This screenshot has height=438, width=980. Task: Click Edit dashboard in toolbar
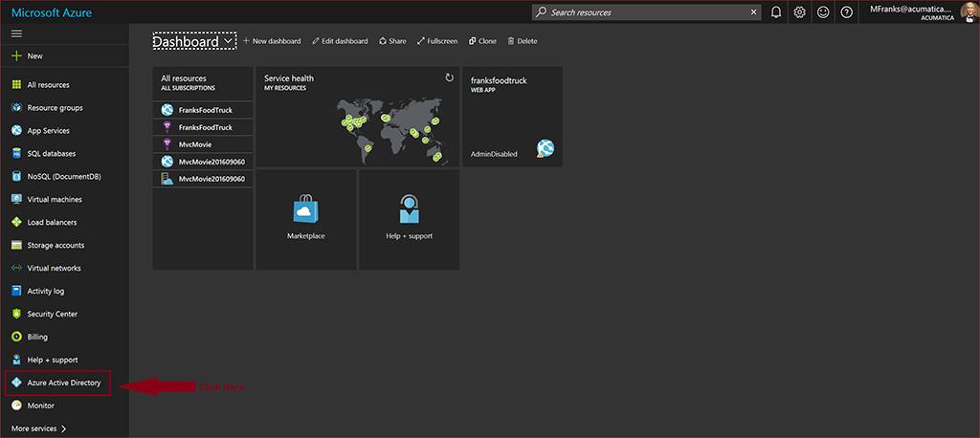[x=340, y=41]
